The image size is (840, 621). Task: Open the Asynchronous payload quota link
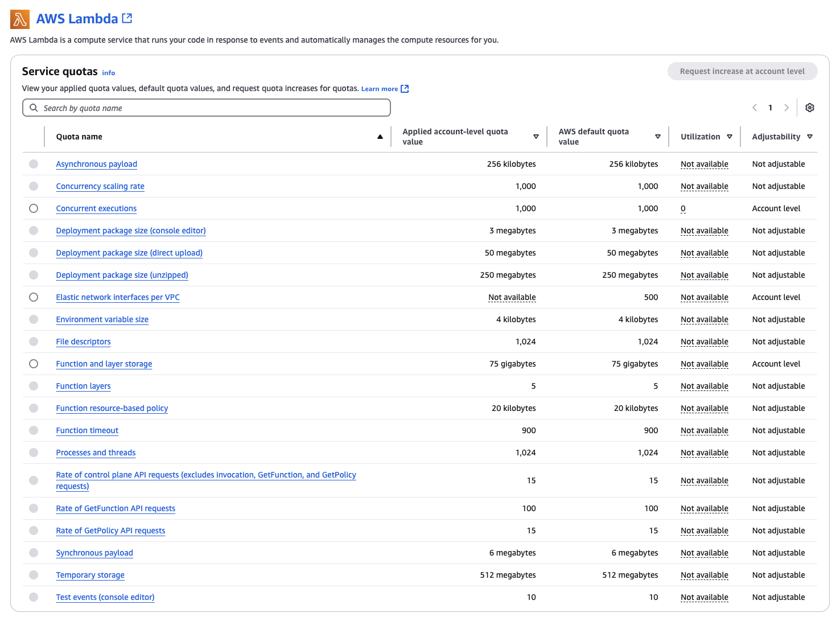click(97, 164)
